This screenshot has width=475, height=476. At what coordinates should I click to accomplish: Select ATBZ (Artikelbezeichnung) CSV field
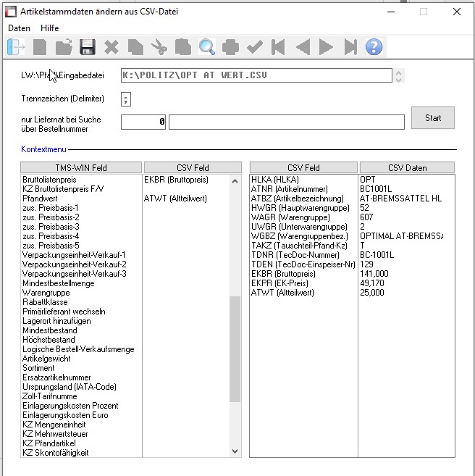coord(298,199)
